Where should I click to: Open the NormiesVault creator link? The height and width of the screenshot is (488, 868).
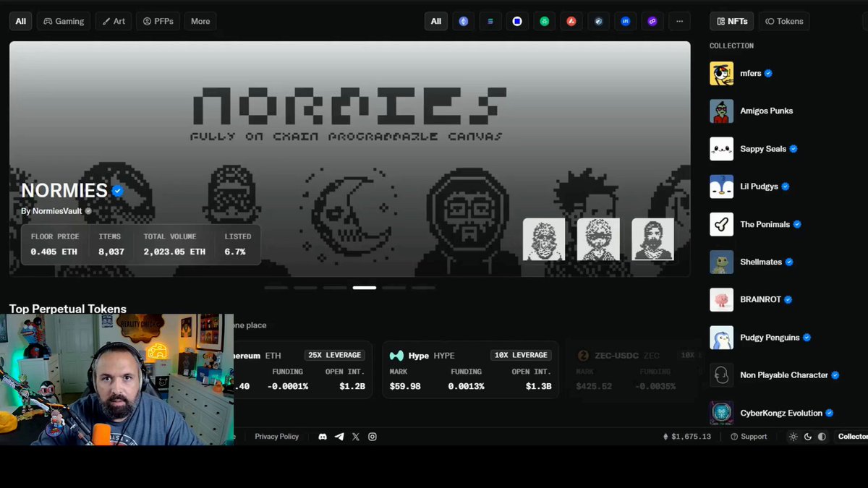(x=57, y=211)
